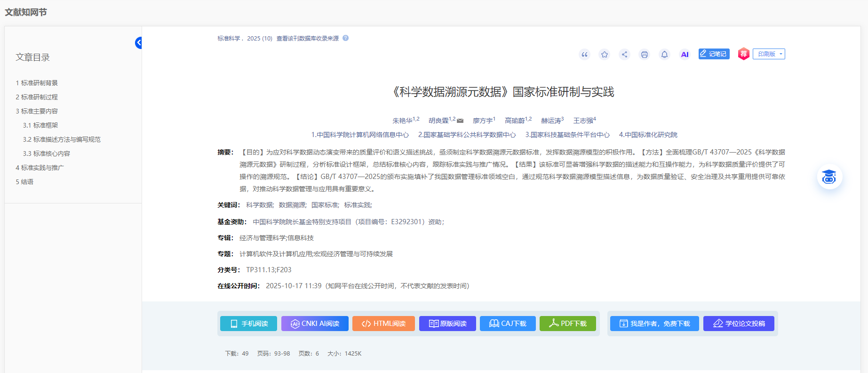Image resolution: width=868 pixels, height=373 pixels.
Task: Click the bell subscription alert icon
Action: pos(664,55)
